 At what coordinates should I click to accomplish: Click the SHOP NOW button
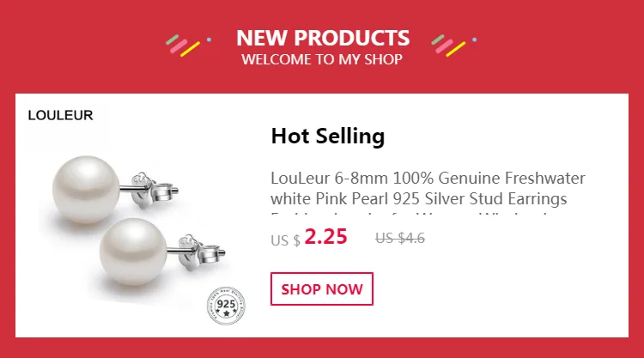322,288
